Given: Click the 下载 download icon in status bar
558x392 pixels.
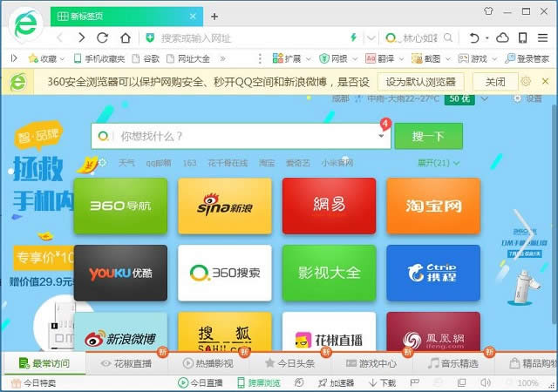Looking at the screenshot, I should 382,382.
